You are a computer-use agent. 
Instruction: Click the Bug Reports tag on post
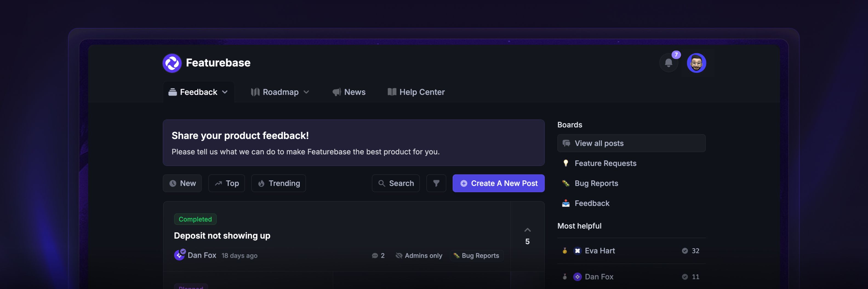click(x=476, y=256)
